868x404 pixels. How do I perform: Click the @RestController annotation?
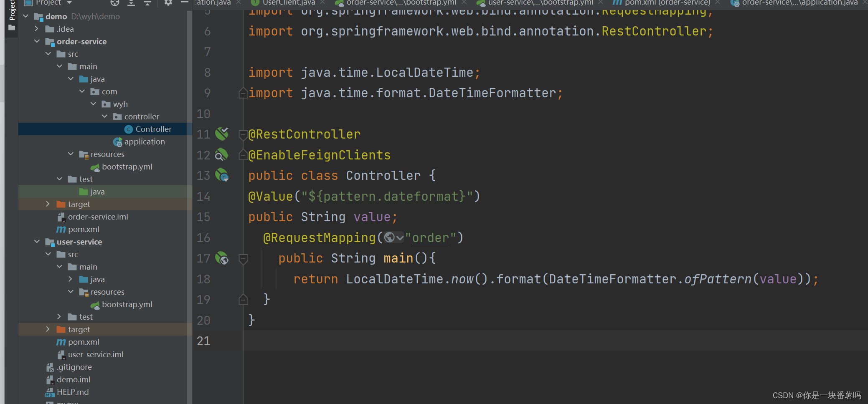tap(304, 134)
